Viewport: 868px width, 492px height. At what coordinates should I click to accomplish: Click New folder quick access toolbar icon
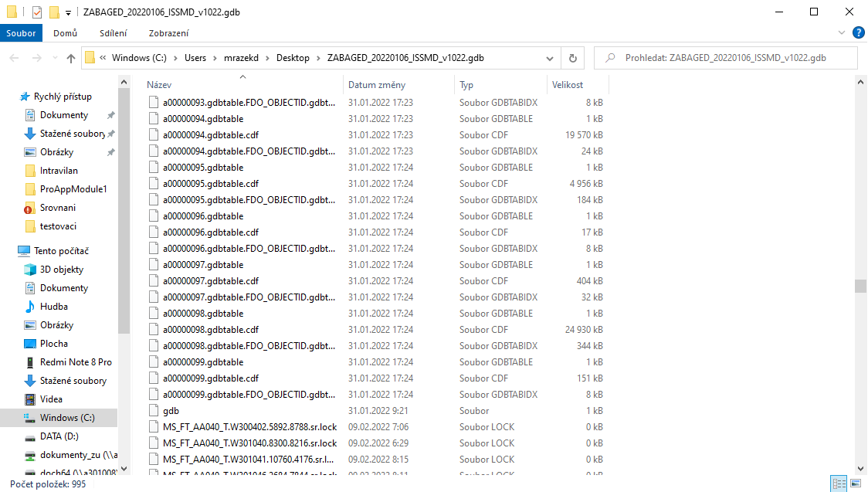pyautogui.click(x=54, y=12)
